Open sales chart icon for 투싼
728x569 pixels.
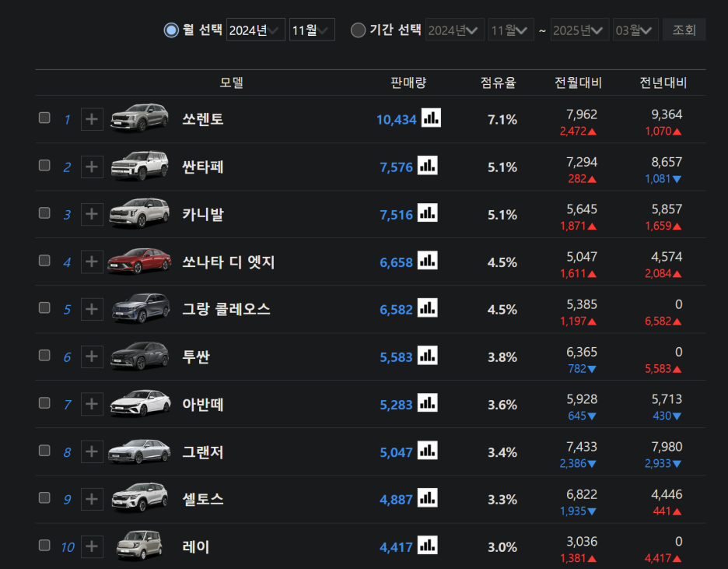click(x=427, y=356)
